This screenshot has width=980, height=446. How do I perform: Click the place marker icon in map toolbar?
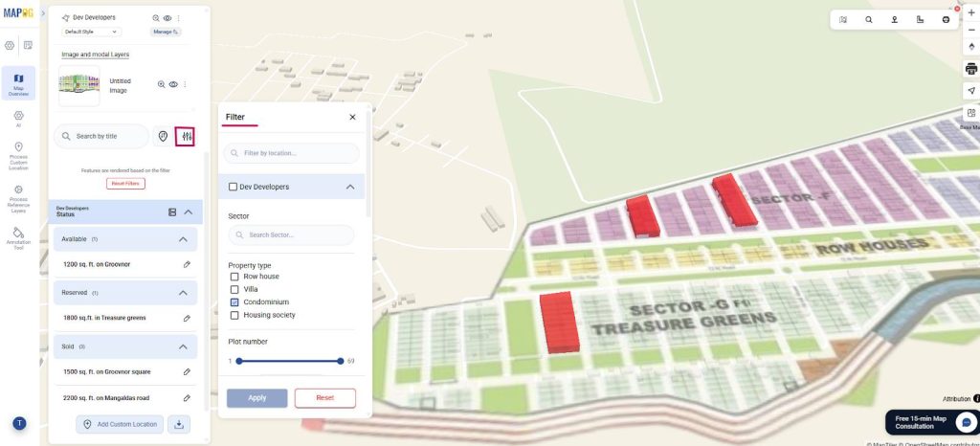tap(895, 19)
